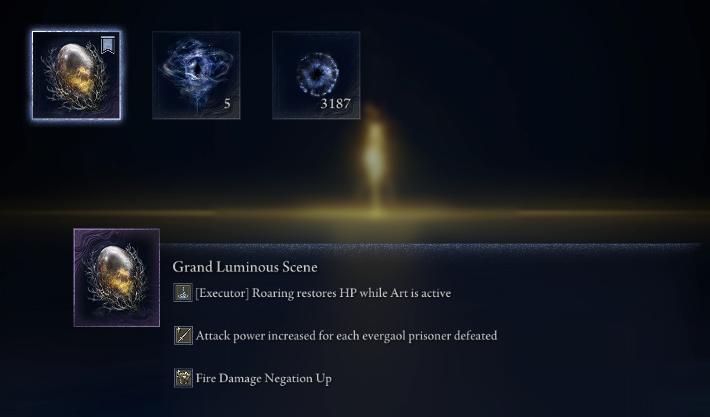
Task: Click the large purple-framed relic preview image
Action: tap(117, 278)
